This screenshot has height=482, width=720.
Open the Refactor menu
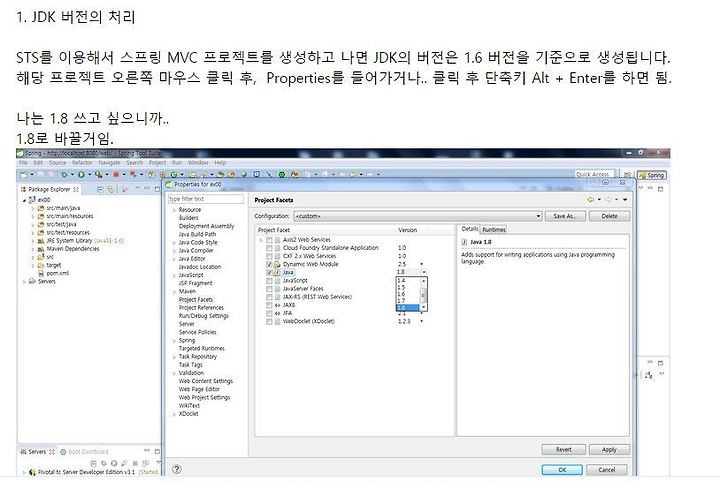(82, 163)
